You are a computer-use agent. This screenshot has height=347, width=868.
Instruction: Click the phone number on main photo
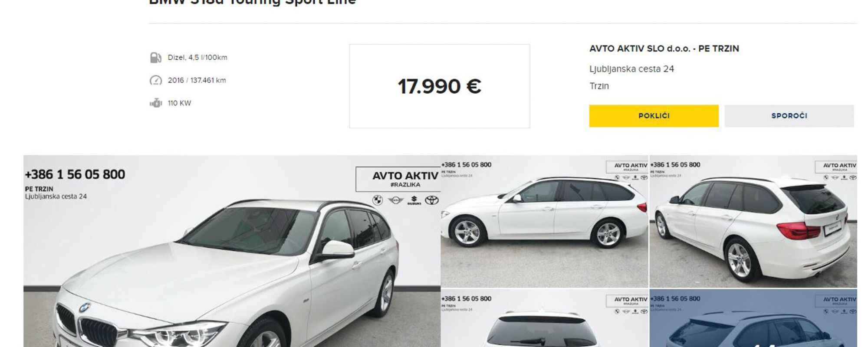[x=75, y=174]
